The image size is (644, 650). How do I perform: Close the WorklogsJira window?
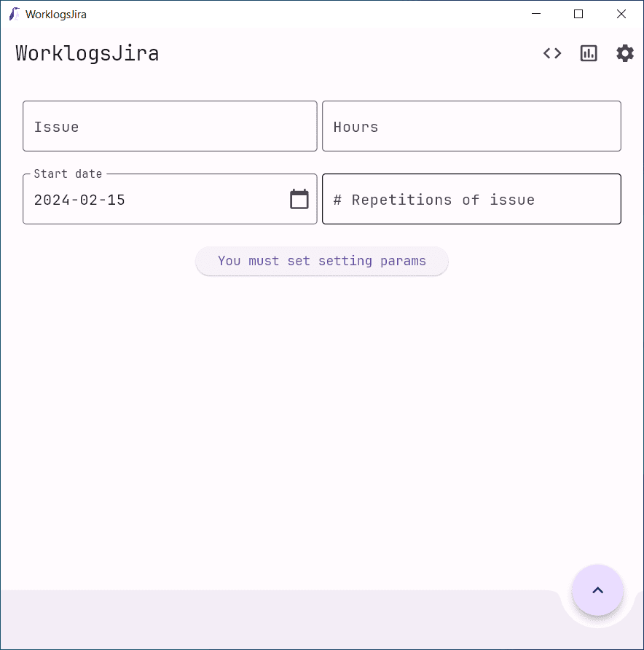(x=621, y=14)
